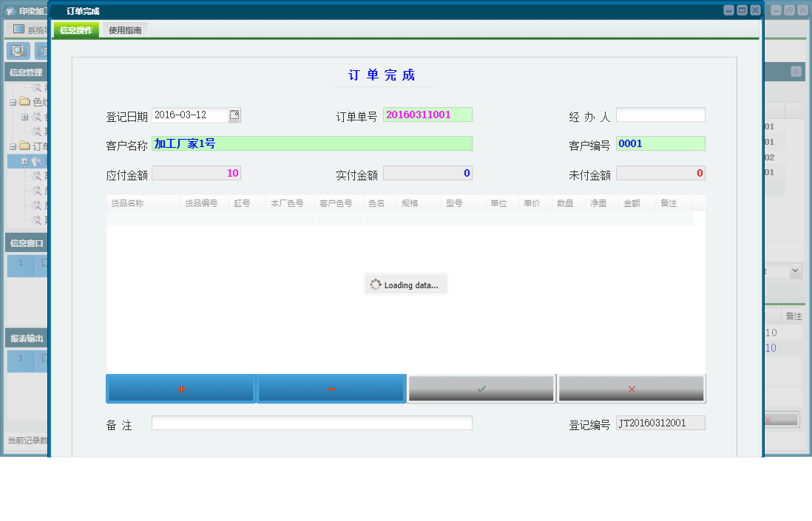The width and height of the screenshot is (812, 521).
Task: Click the orange minus remove-row button
Action: coord(331,389)
